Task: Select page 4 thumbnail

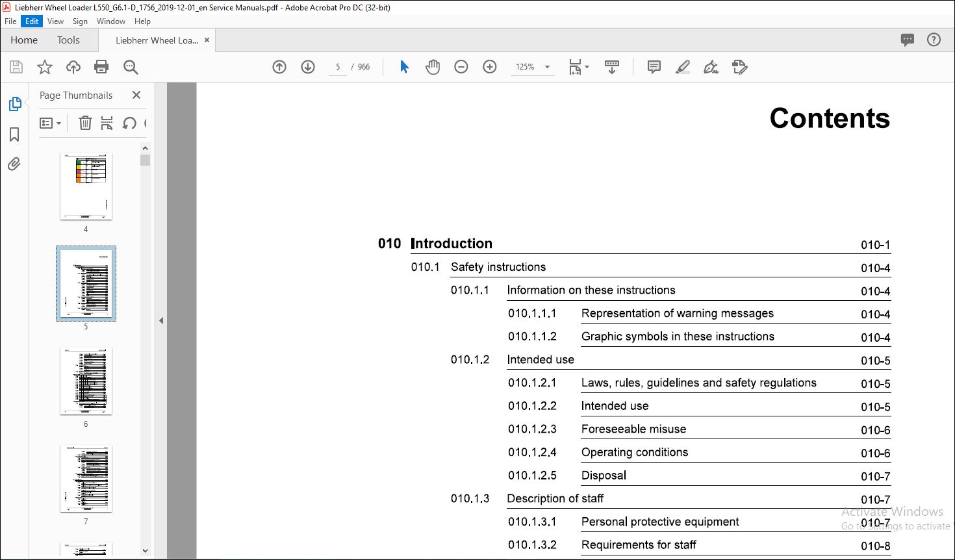Action: [86, 186]
